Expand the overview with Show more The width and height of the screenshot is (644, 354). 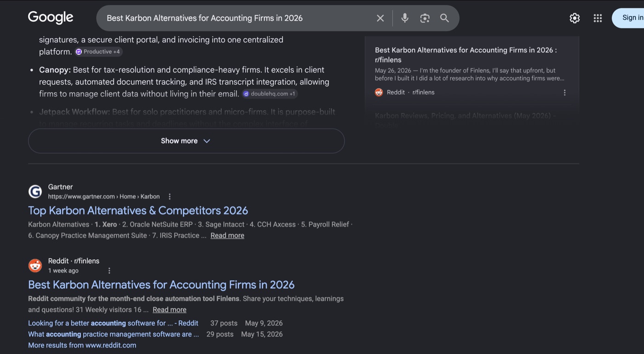[x=186, y=141]
